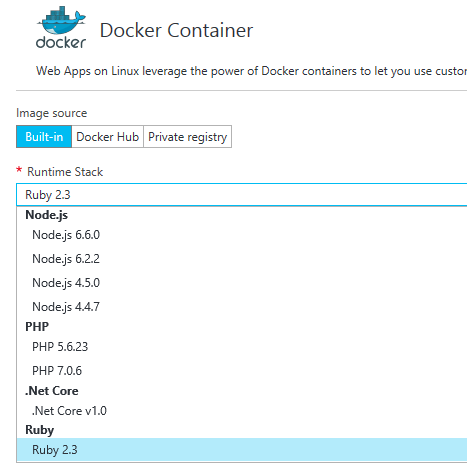
Task: Pick Node.js 6.2.2 runtime option
Action: 242,259
